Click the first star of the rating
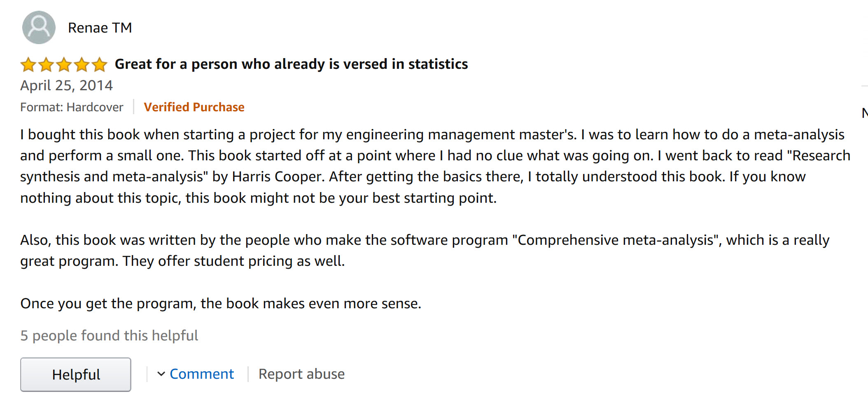 tap(28, 65)
